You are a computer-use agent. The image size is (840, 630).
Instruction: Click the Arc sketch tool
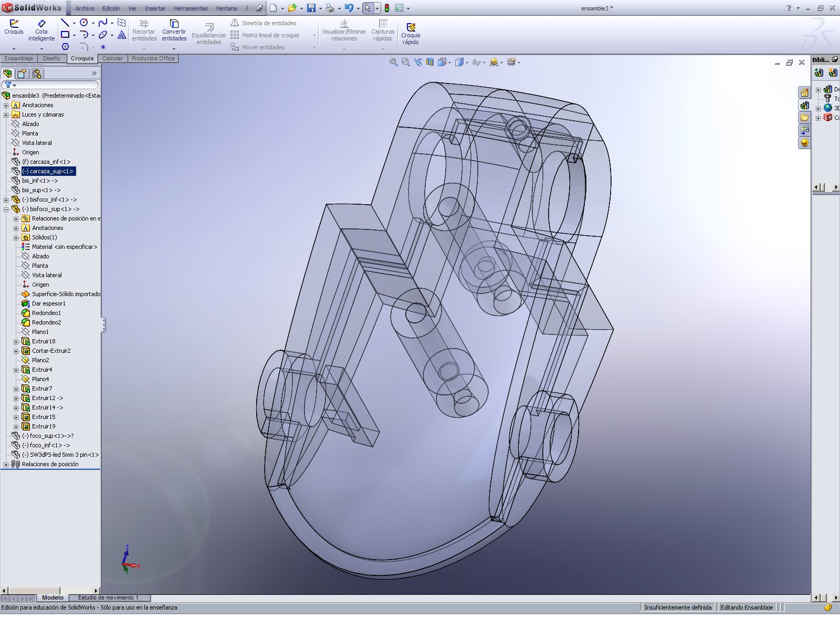84,35
